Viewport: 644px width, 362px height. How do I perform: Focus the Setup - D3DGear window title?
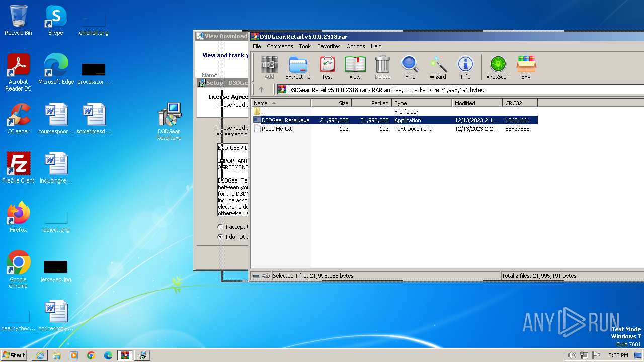tap(222, 83)
